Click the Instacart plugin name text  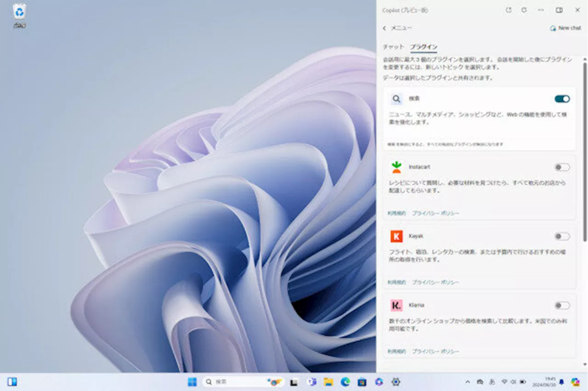click(419, 167)
